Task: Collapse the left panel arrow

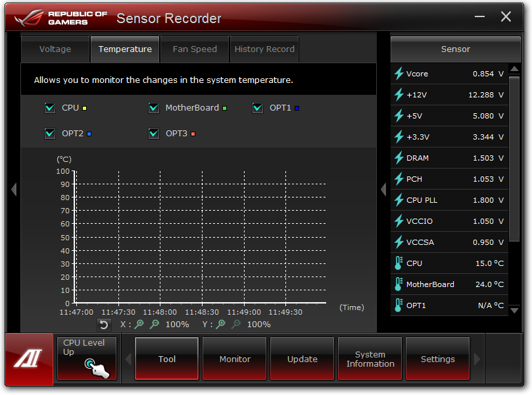Action: click(x=14, y=189)
